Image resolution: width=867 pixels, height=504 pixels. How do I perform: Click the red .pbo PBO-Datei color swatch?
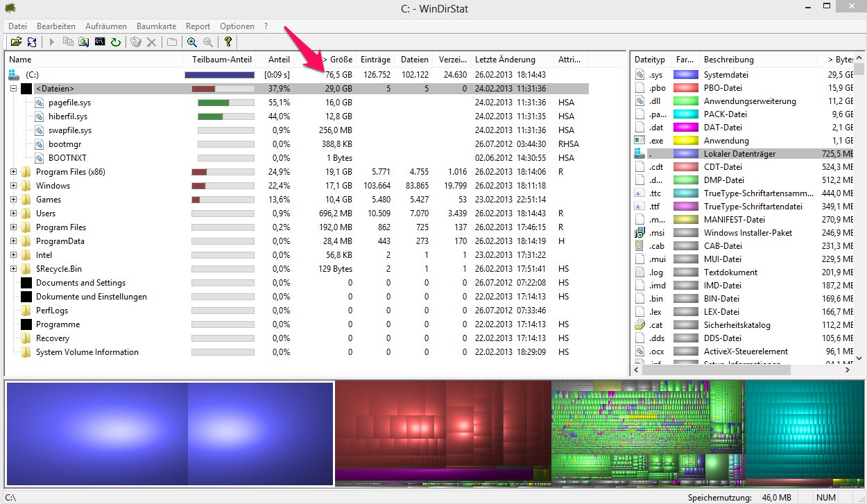pos(685,88)
